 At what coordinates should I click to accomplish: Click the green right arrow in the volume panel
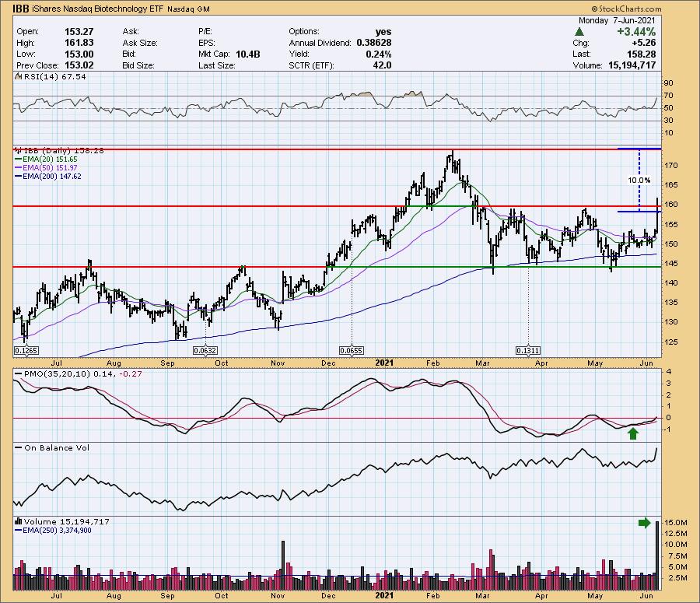644,523
